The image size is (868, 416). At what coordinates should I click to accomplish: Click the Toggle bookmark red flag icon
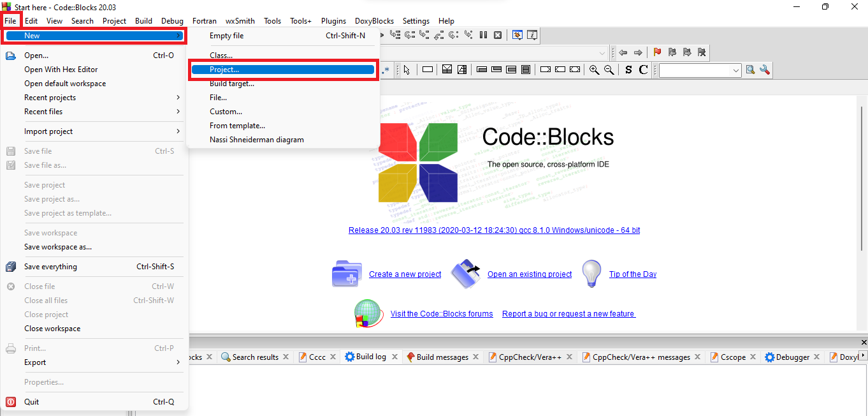(x=657, y=52)
